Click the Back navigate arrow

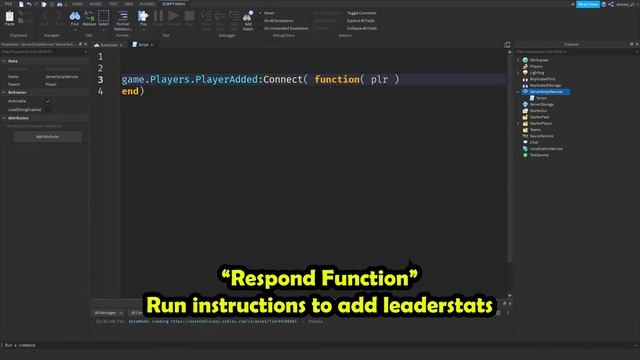tap(45, 16)
